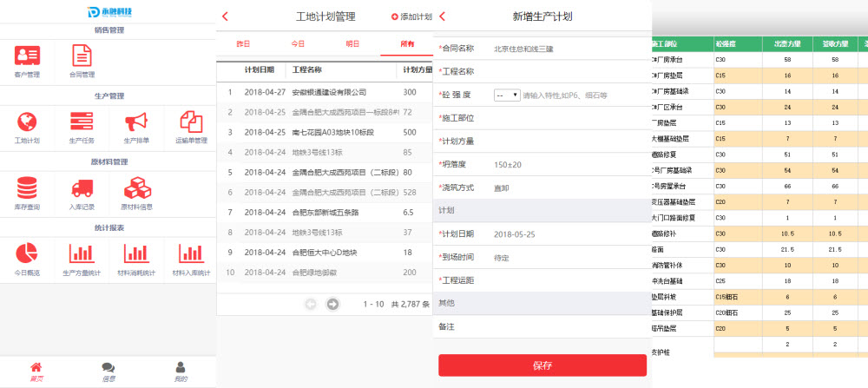Click the 保存 save button
Screen dimensions: 868x388
click(542, 365)
